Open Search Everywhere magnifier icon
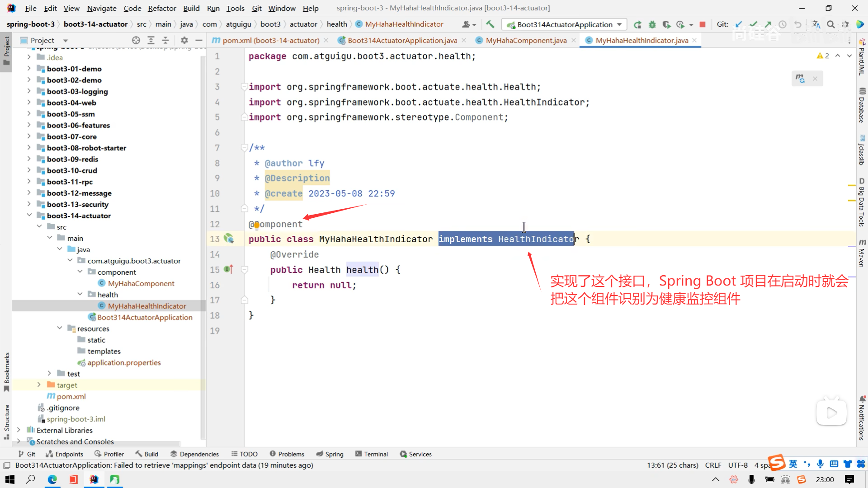This screenshot has width=868, height=488. pyautogui.click(x=831, y=24)
